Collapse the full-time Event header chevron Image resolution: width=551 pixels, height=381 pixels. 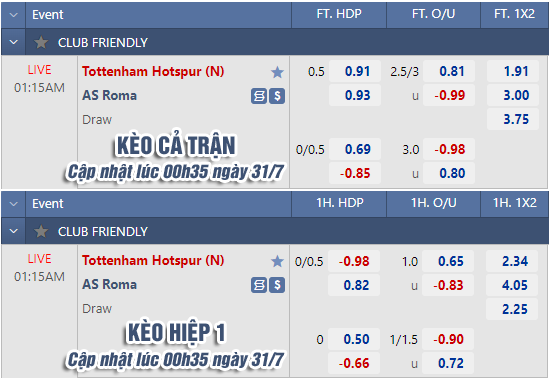pos(13,15)
